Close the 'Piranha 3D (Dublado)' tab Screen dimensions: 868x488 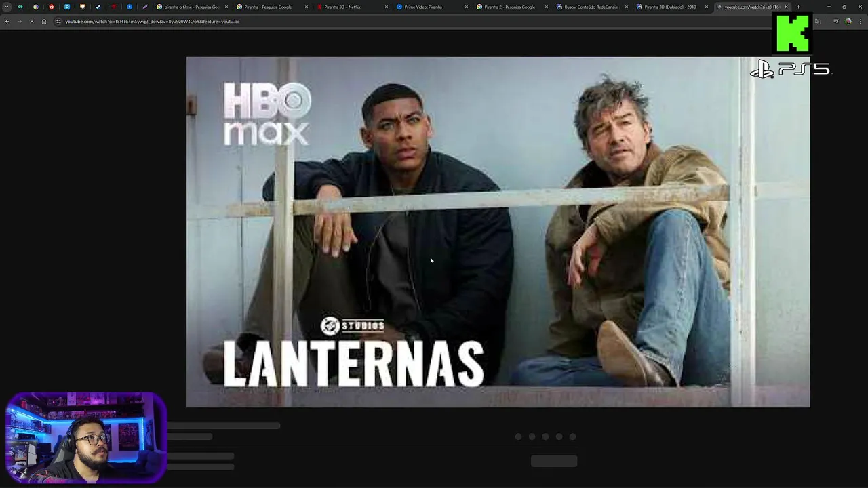point(707,7)
